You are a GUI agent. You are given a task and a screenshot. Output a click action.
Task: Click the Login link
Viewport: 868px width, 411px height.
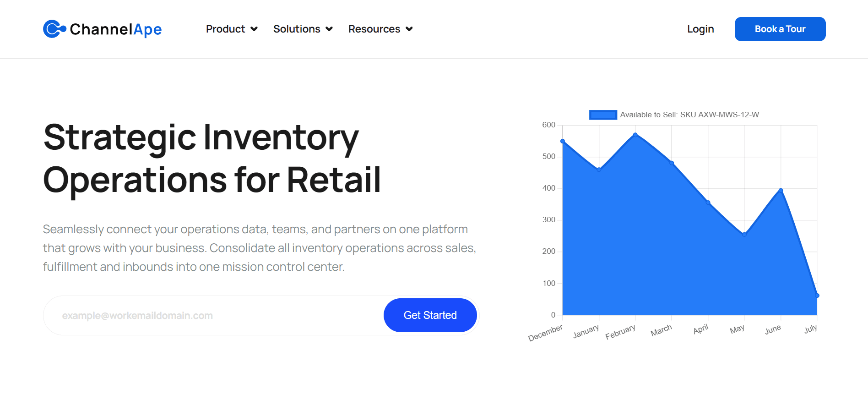tap(700, 29)
